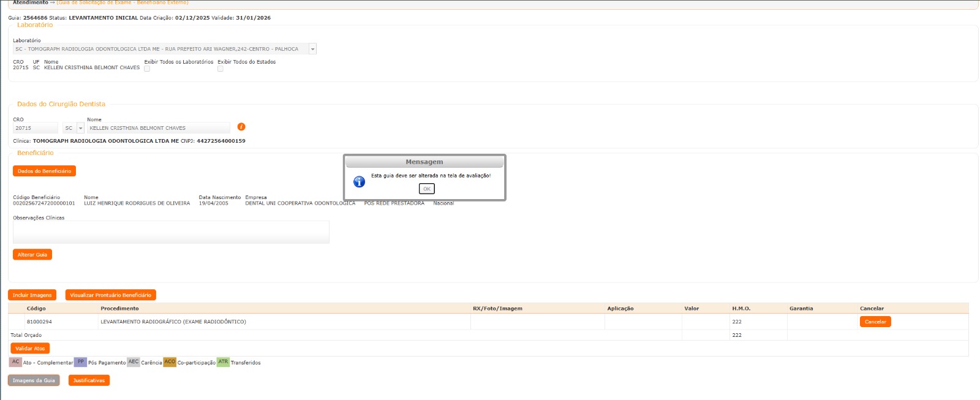Click the ATR legend color swatch

click(223, 362)
